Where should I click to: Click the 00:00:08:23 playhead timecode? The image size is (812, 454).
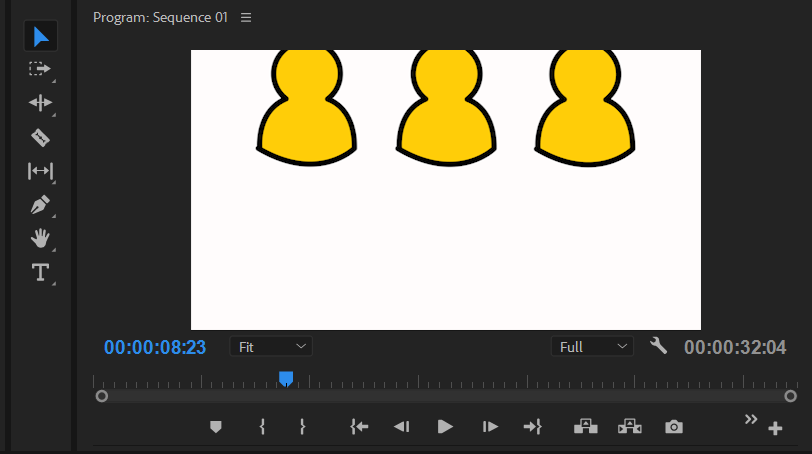[155, 348]
